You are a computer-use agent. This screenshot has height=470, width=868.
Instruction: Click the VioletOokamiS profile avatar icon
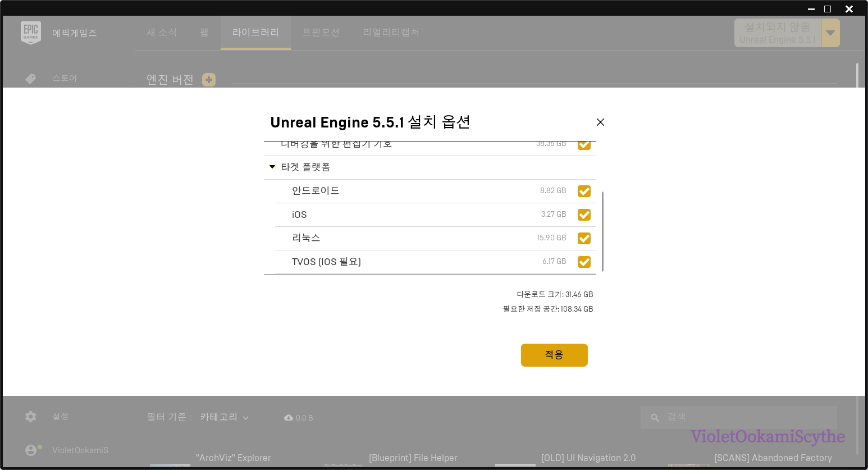(31, 450)
